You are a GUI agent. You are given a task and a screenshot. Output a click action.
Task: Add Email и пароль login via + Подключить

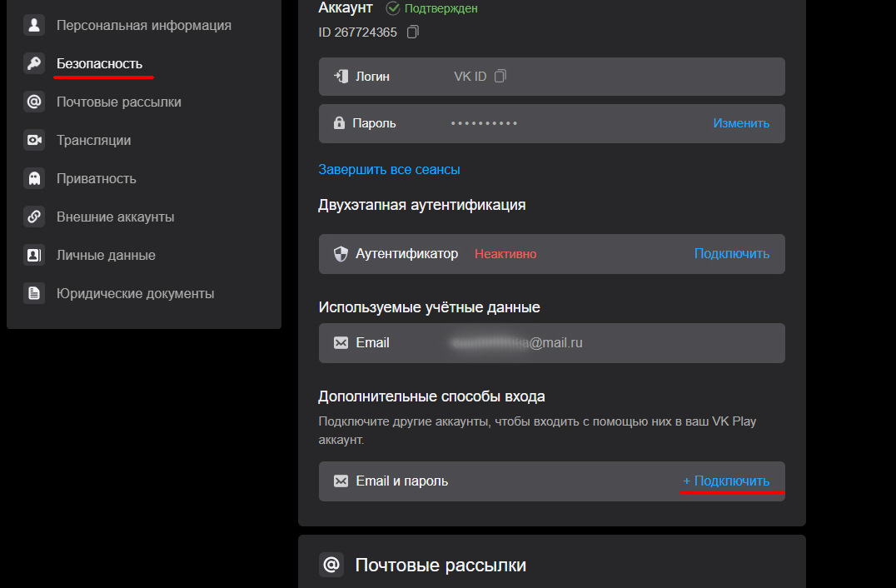(x=725, y=481)
